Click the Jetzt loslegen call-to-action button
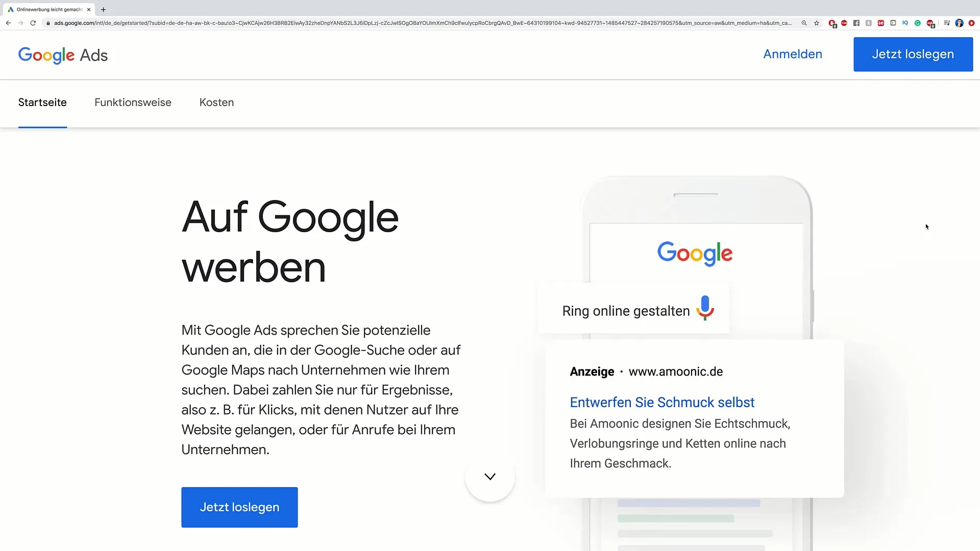 coord(239,507)
